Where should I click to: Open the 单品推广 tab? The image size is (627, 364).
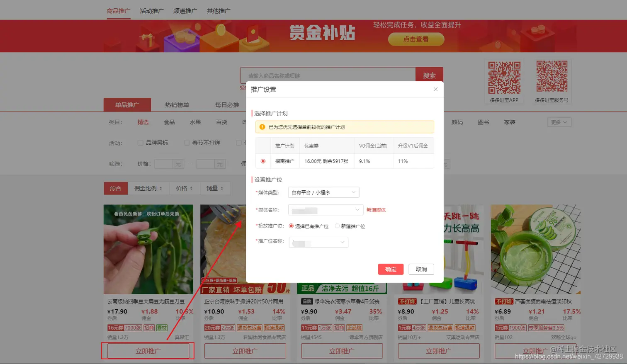coord(127,105)
